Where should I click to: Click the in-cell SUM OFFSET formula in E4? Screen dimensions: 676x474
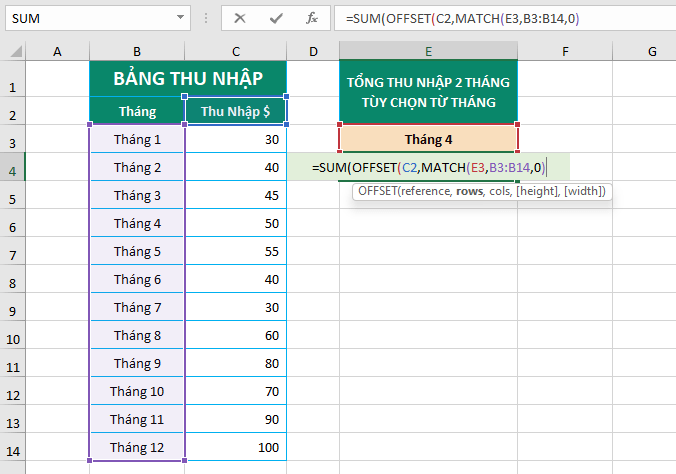click(x=429, y=167)
